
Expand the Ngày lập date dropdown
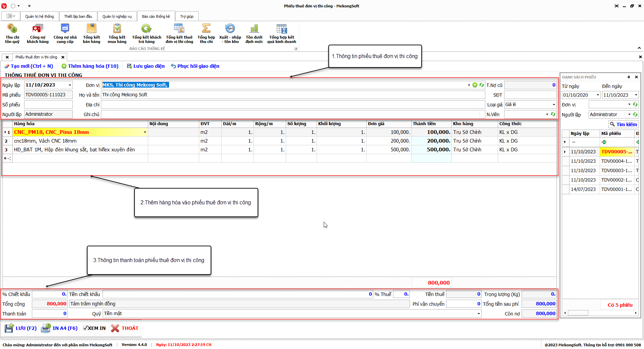pyautogui.click(x=70, y=85)
